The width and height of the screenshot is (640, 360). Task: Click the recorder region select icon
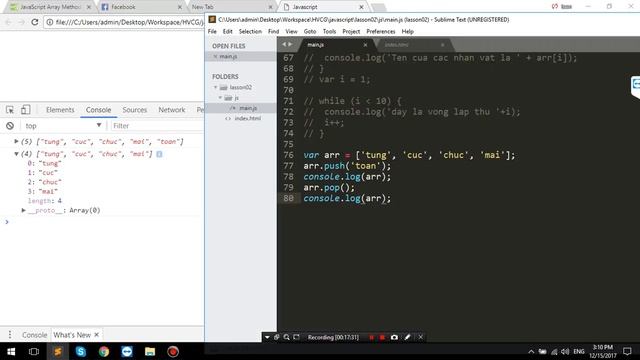pyautogui.click(x=297, y=337)
